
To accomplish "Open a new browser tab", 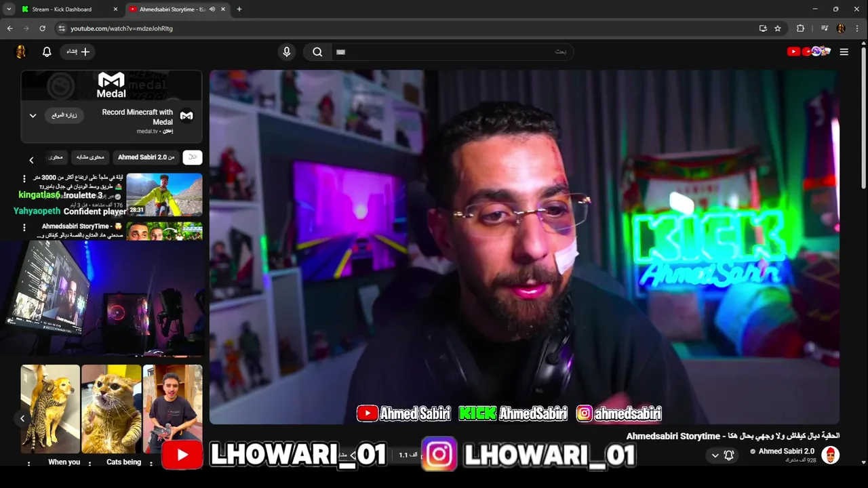I will point(239,9).
